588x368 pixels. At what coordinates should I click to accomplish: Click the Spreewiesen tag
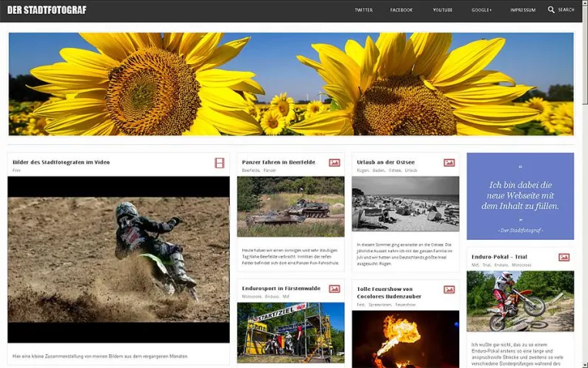(x=380, y=305)
